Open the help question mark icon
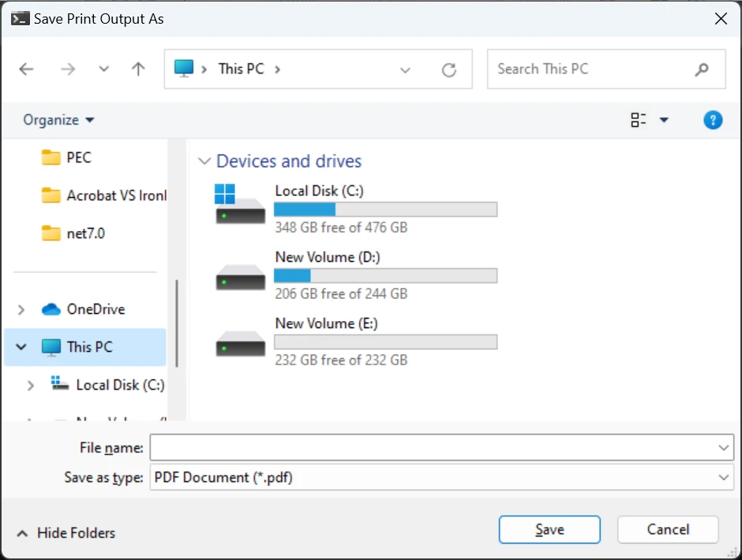742x560 pixels. tap(713, 120)
